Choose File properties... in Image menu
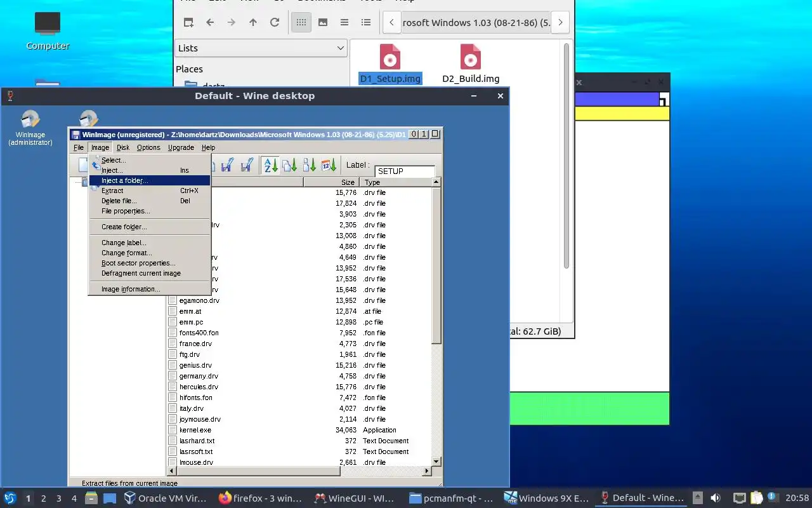The width and height of the screenshot is (812, 508). (x=149, y=211)
